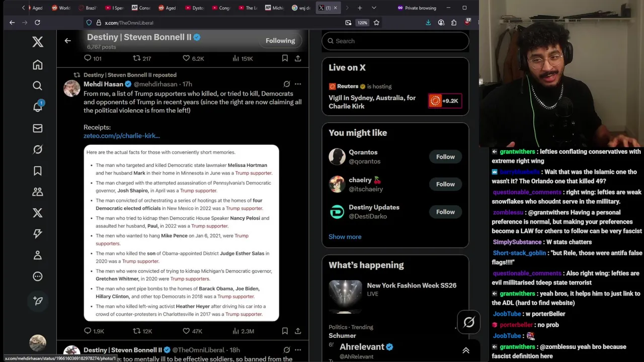This screenshot has width=644, height=362.
Task: Open floating Grok button
Action: (469, 322)
